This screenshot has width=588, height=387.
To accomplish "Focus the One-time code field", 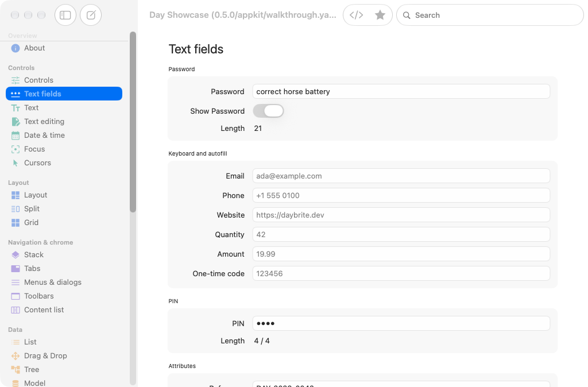I will tap(401, 273).
